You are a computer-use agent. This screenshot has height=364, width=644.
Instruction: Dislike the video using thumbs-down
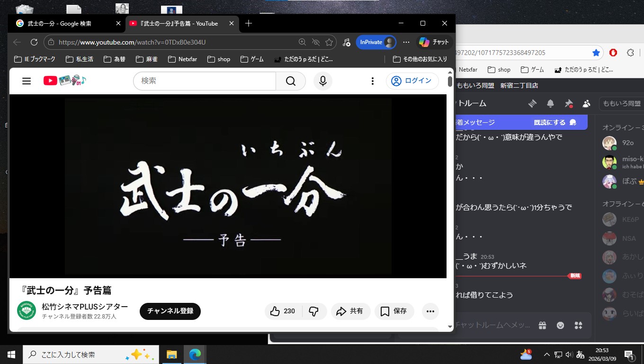pos(313,311)
